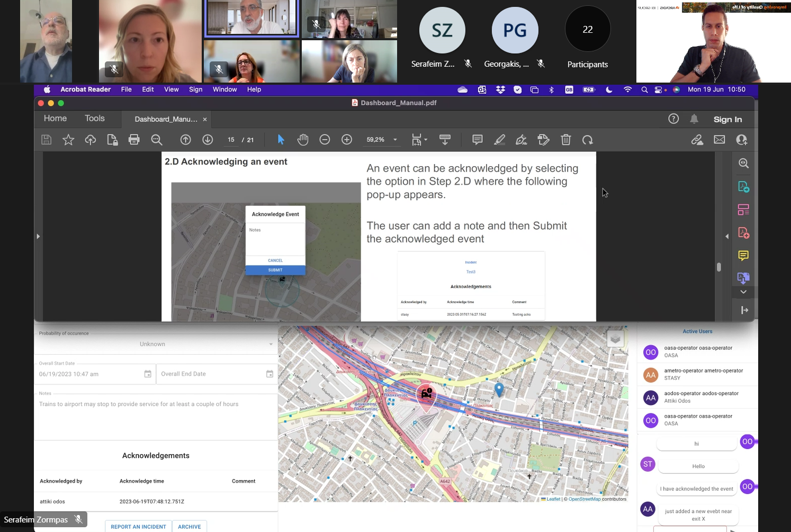
Task: Click the PDF vertical scrollbar thumb
Action: point(718,267)
